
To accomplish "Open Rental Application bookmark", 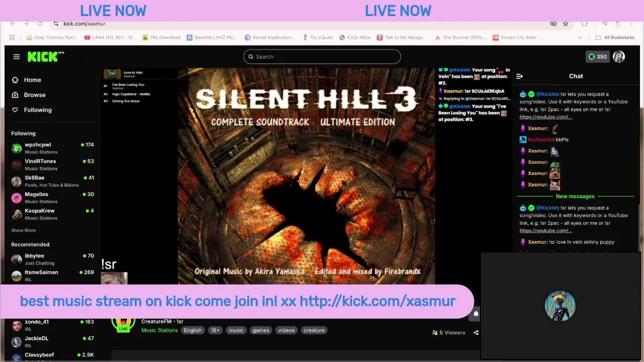I will click(x=270, y=38).
